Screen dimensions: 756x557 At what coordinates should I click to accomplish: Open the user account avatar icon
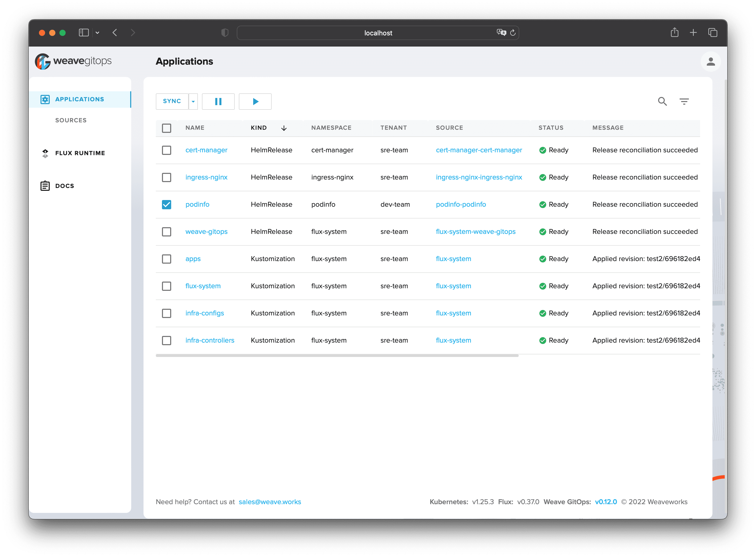tap(711, 62)
